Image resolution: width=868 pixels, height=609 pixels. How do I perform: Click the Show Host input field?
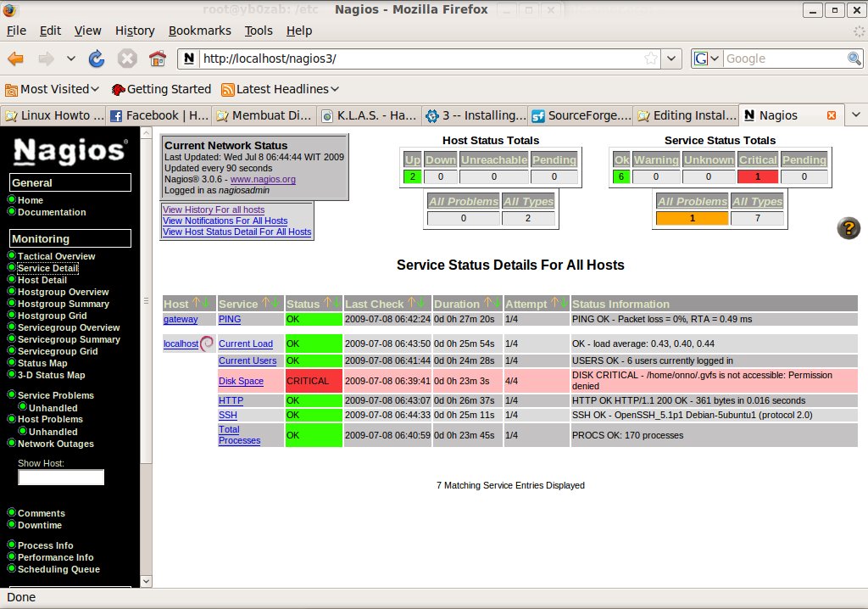(x=61, y=478)
